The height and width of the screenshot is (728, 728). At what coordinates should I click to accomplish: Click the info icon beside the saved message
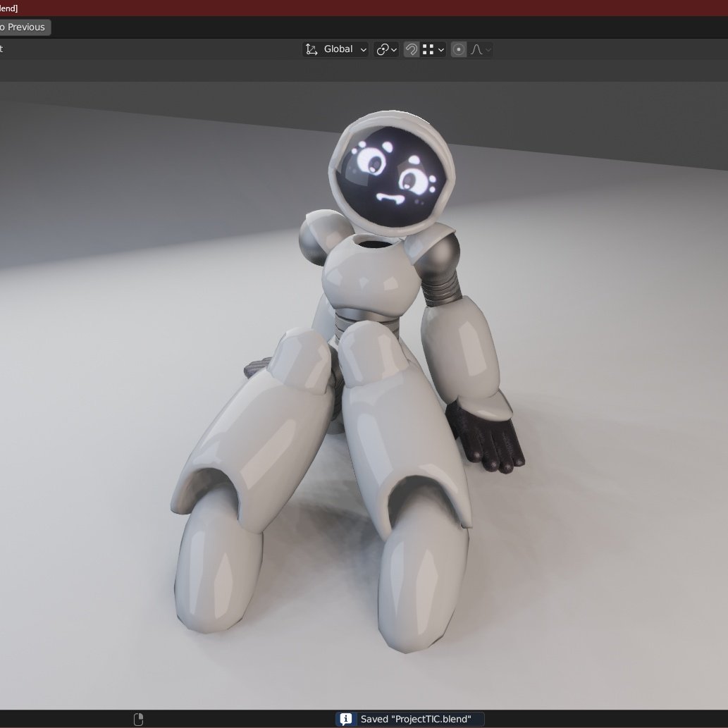(346, 719)
